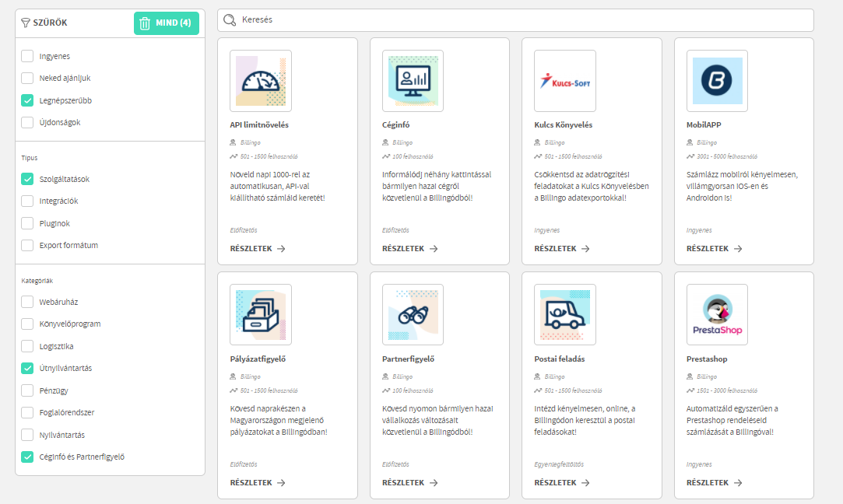Click the Postai feladás card title
843x504 pixels.
(560, 359)
